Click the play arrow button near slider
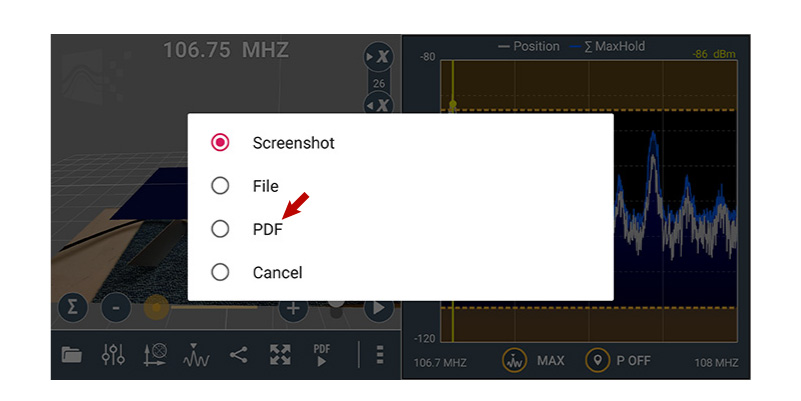 379,308
